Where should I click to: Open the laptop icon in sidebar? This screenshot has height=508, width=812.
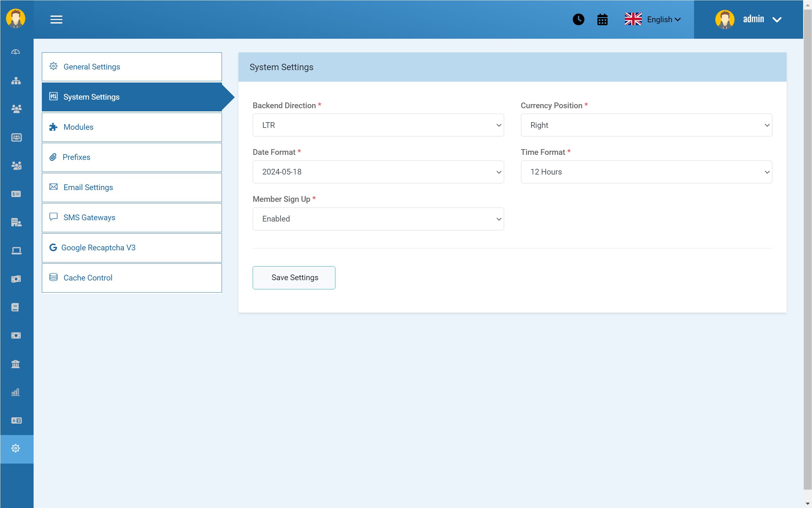pyautogui.click(x=16, y=251)
